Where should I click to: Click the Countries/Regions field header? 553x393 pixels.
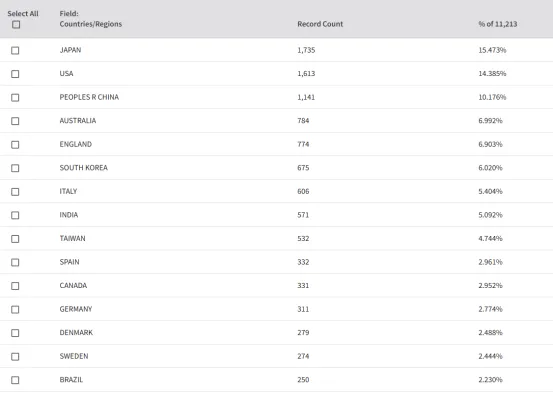coord(91,24)
